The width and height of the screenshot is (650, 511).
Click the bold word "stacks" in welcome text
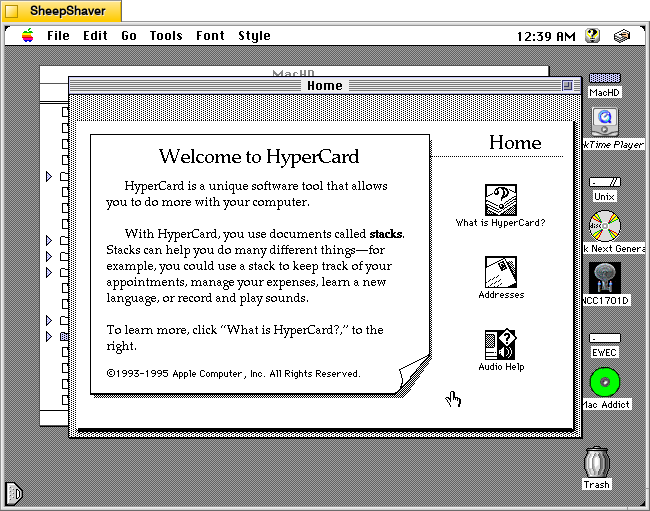(x=386, y=234)
